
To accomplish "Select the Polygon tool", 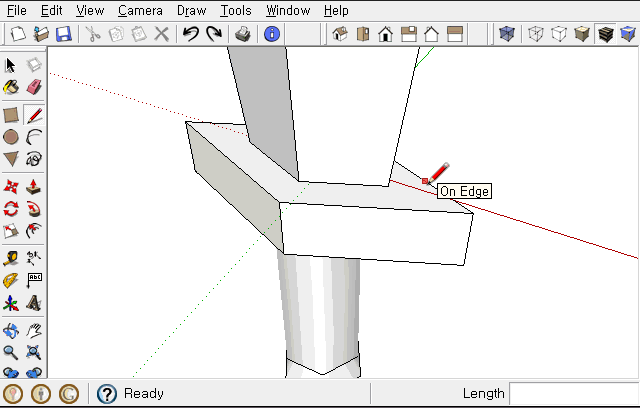I will (11, 159).
